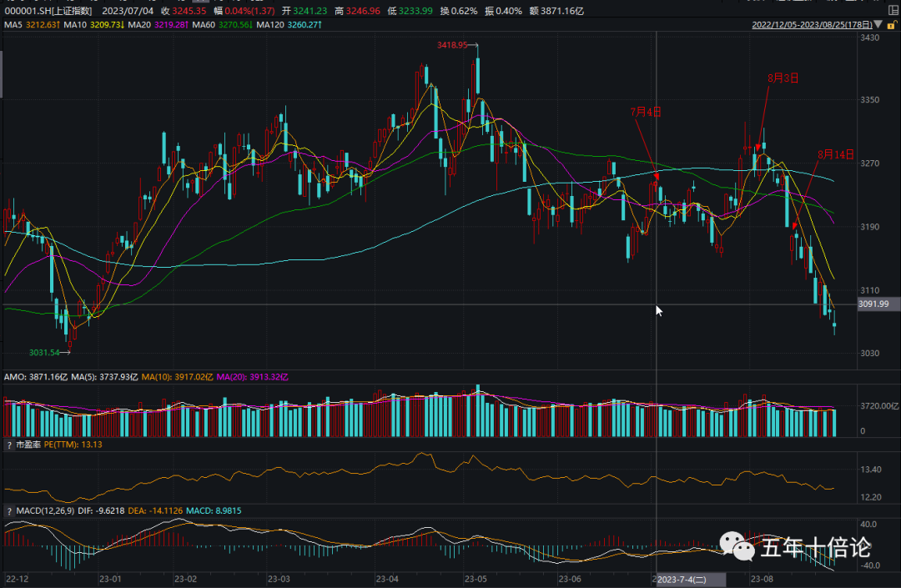Click the DIF: -9.6218 value
Screen dimensions: 901x588
point(101,511)
